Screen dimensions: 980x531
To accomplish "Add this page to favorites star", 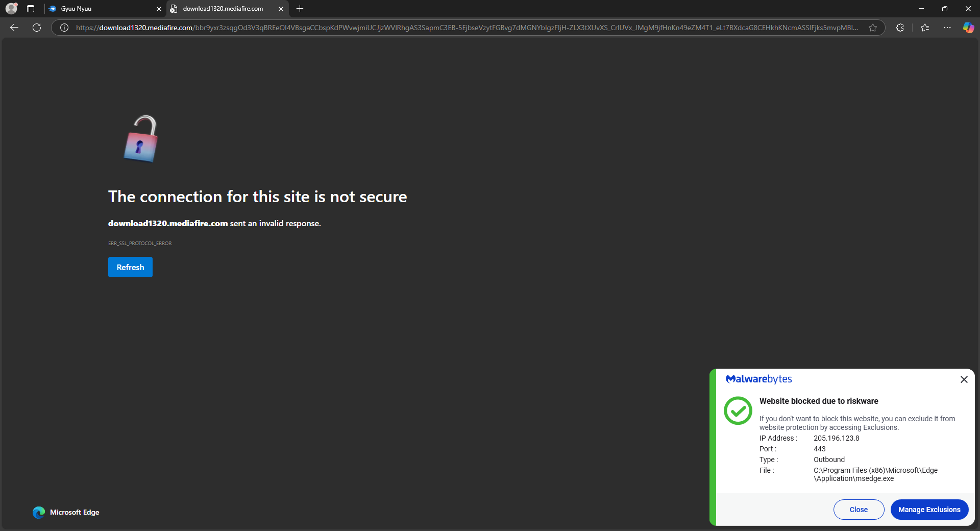I will point(873,28).
